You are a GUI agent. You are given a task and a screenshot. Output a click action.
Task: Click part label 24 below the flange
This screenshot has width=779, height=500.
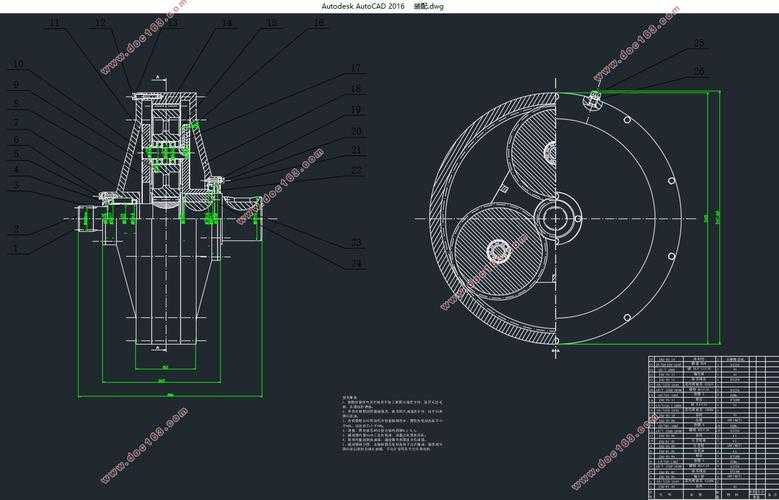coord(355,265)
